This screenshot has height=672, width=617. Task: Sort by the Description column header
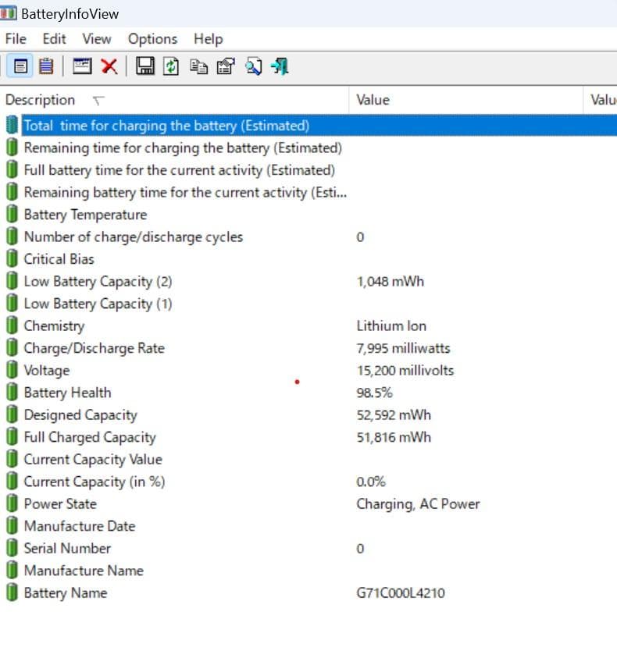(x=41, y=100)
